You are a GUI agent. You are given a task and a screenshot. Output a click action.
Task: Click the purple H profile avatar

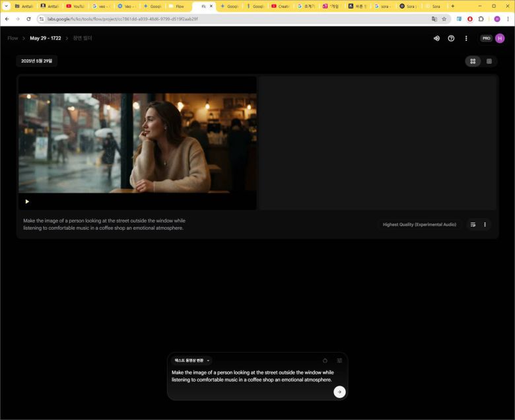point(500,38)
